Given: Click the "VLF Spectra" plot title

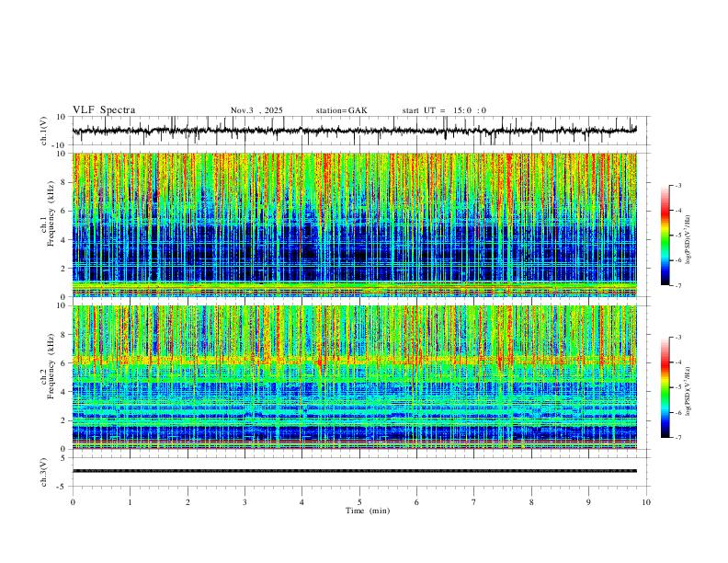Looking at the screenshot, I should pyautogui.click(x=104, y=110).
